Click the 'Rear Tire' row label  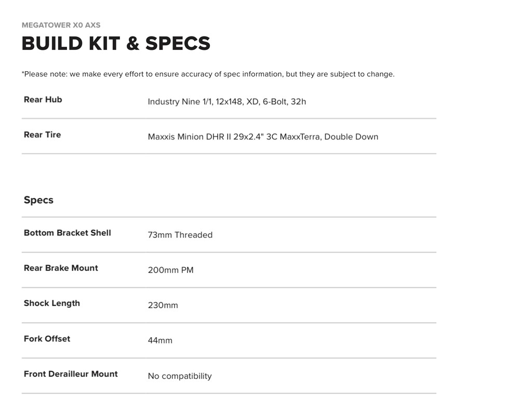[x=42, y=135]
